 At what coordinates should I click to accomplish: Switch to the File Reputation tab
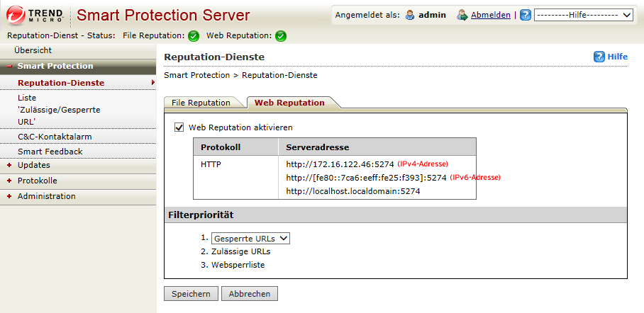(x=201, y=103)
